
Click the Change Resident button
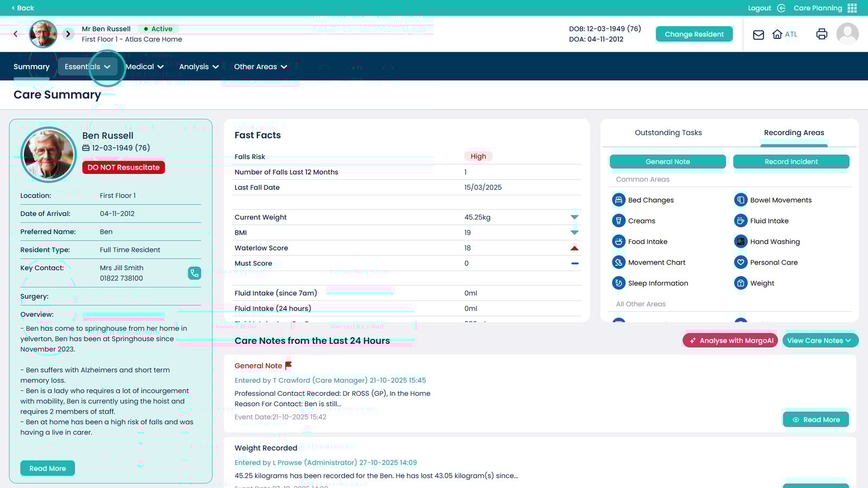[x=694, y=34]
